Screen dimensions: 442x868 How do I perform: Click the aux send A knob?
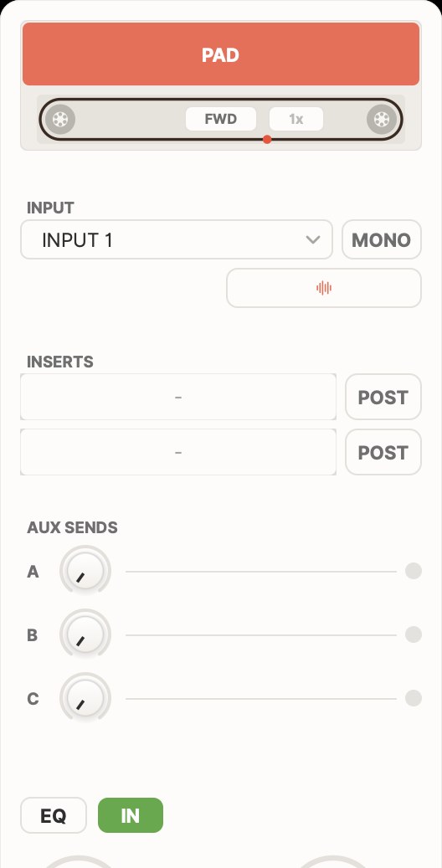click(85, 571)
